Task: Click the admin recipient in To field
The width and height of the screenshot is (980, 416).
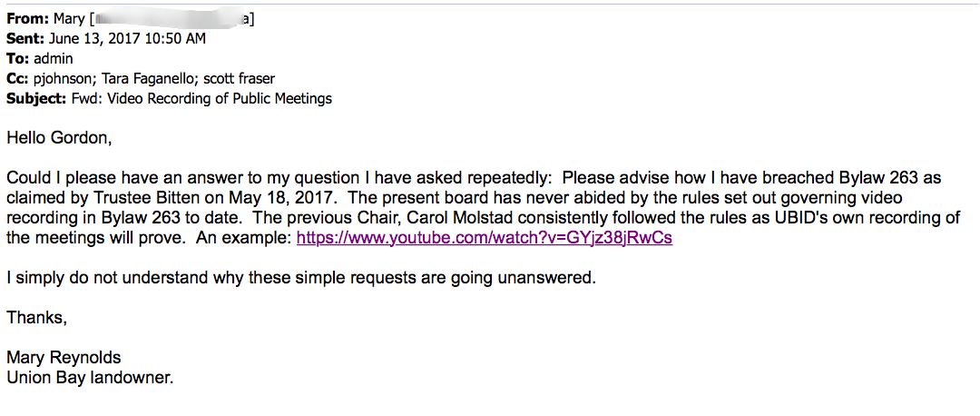Action: click(x=54, y=58)
